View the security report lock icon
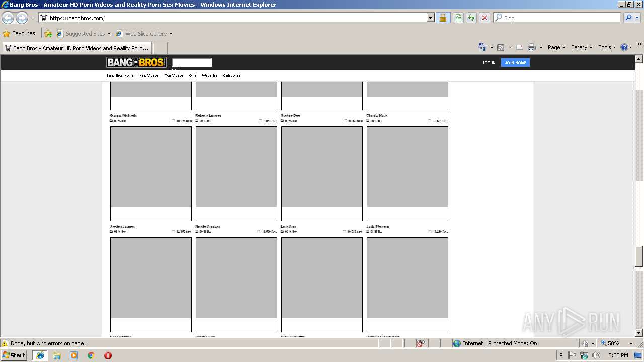Viewport: 644px width, 362px height. tap(443, 18)
